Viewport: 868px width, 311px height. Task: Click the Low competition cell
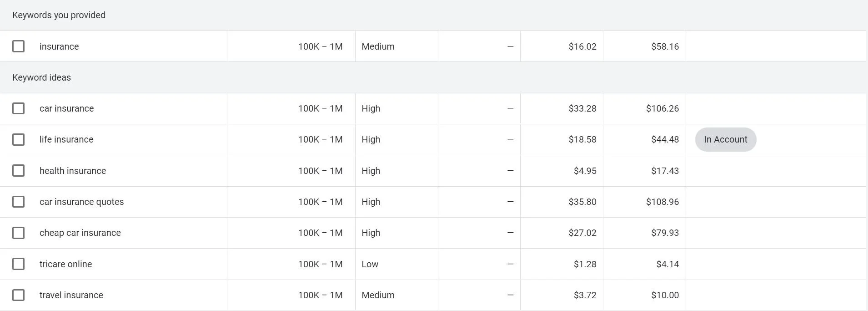pos(370,264)
